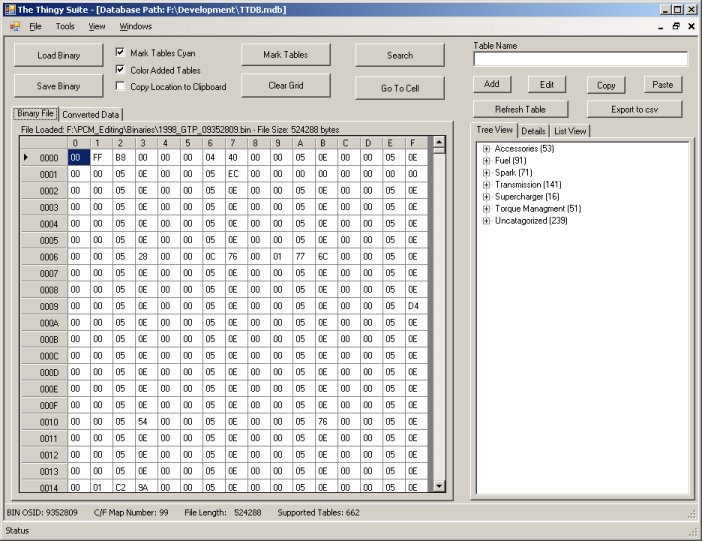Minimize the inner MDI child window
Viewport: 702px width, 541px height.
coord(661,27)
